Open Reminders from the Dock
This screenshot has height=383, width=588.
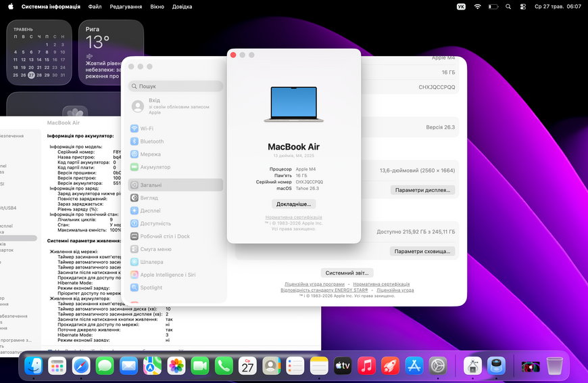(295, 365)
